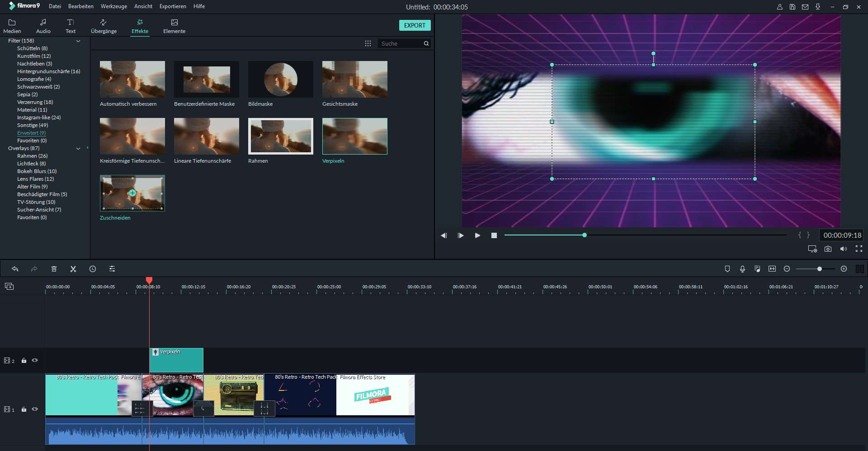
Task: Hide track 2 with the eye icon
Action: (x=35, y=361)
